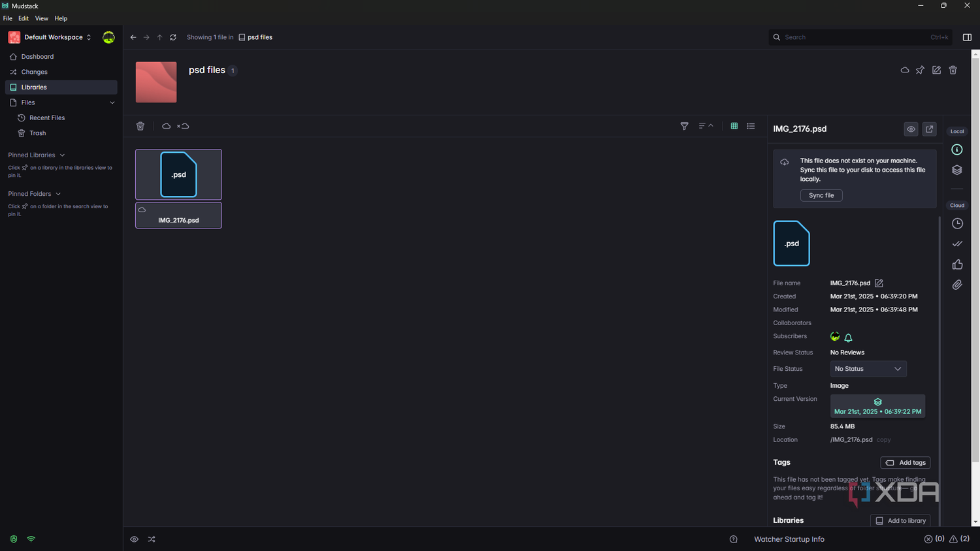Image resolution: width=980 pixels, height=551 pixels.
Task: Click the user avatar beside workspace name
Action: click(x=108, y=37)
